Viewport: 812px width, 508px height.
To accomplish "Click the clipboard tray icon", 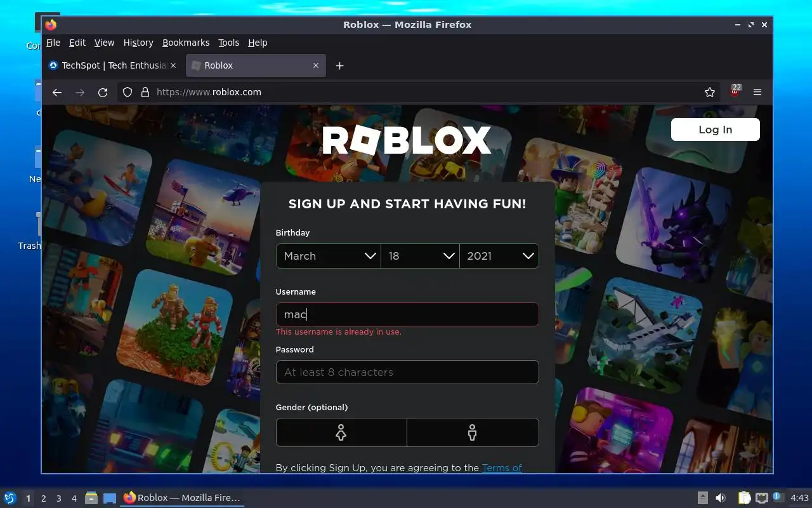I will pos(744,498).
